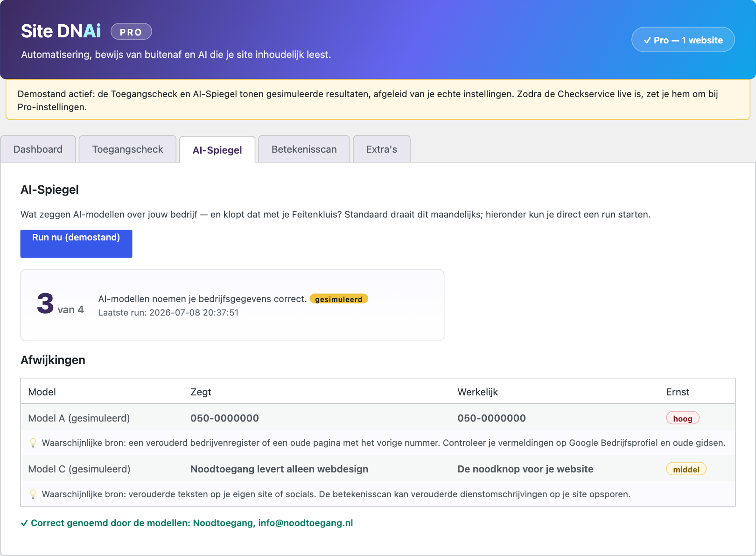Click the yellow 'middel' severity badge
The image size is (756, 556).
pos(686,469)
